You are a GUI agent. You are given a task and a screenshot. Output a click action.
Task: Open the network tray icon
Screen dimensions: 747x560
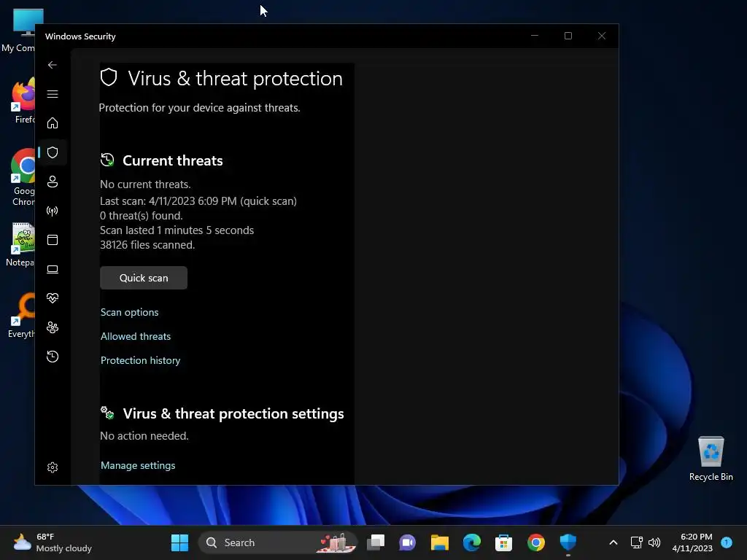click(636, 542)
